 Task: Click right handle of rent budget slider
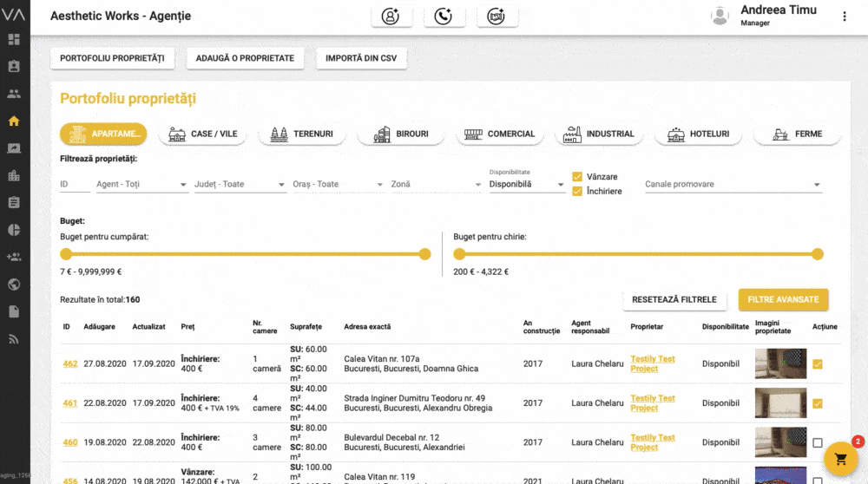click(817, 254)
